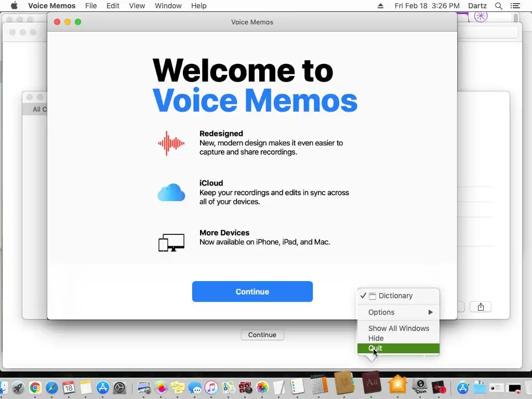Open Reminders from the dock
This screenshot has height=399, width=532.
(297, 387)
